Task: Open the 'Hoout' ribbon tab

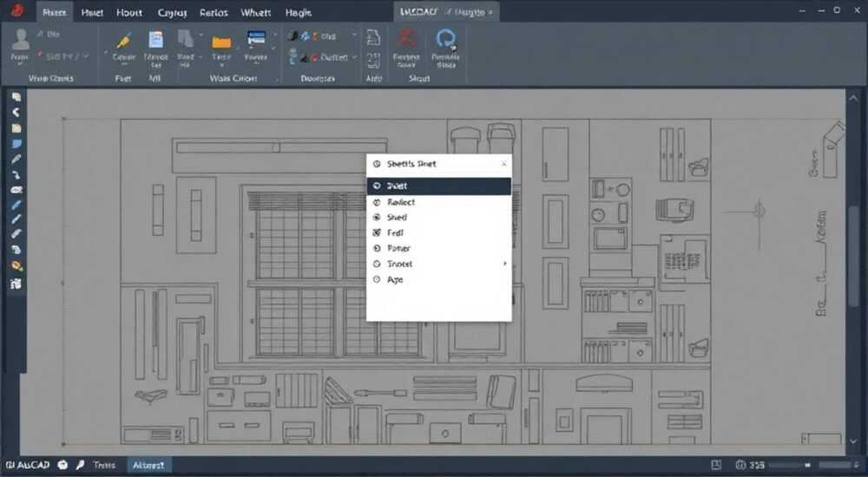Action: [129, 12]
